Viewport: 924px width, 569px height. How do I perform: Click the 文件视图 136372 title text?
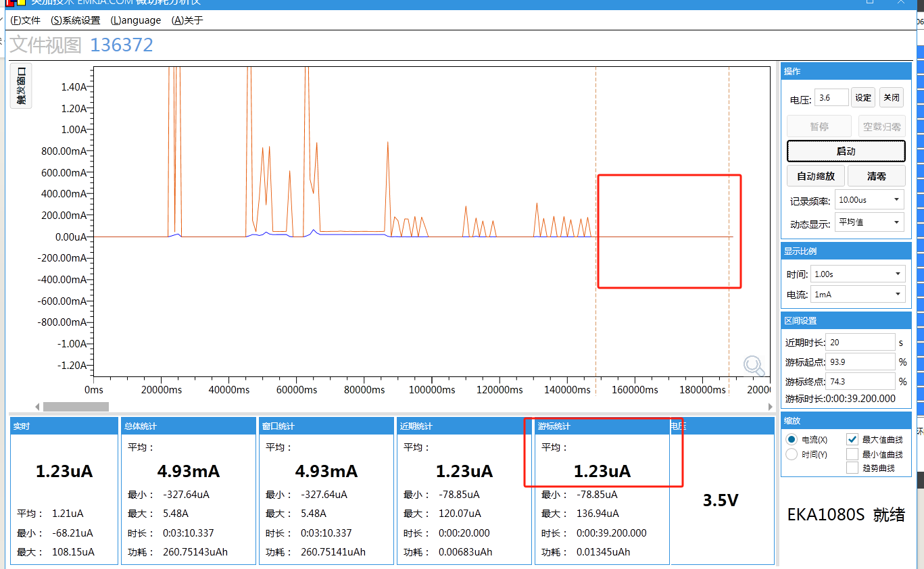coord(81,45)
